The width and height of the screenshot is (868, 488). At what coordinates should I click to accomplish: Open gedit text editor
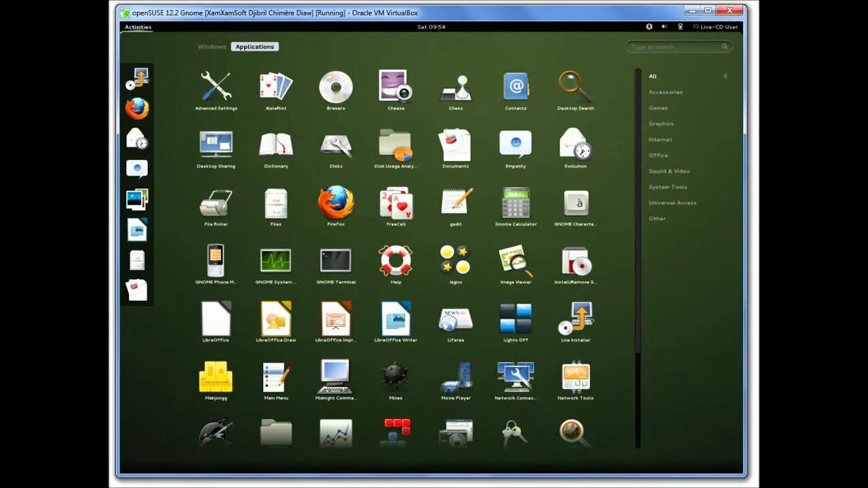(x=456, y=206)
